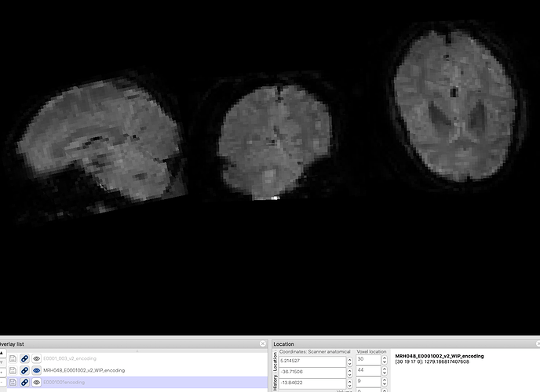
Task: Click the stepper beside voxel value 9
Action: point(385,382)
